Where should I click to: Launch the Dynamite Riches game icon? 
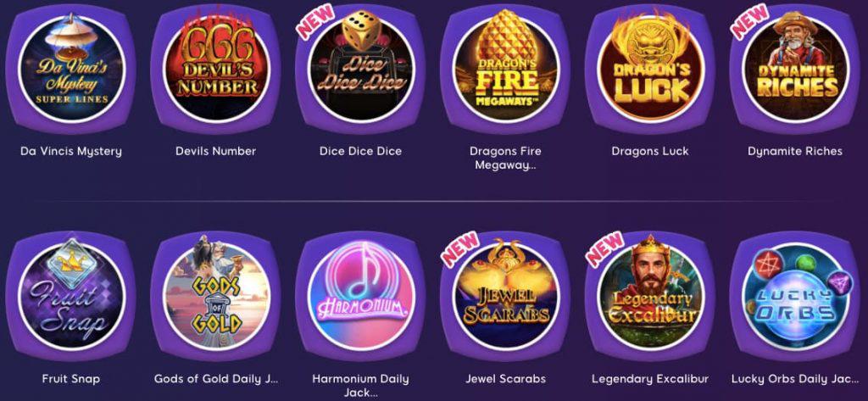[x=795, y=69]
